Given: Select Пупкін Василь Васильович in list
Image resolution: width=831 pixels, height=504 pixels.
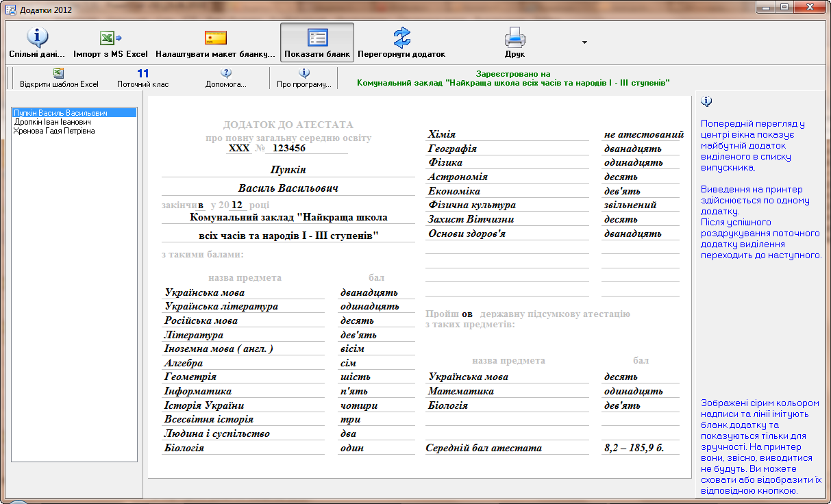Looking at the screenshot, I should point(61,112).
